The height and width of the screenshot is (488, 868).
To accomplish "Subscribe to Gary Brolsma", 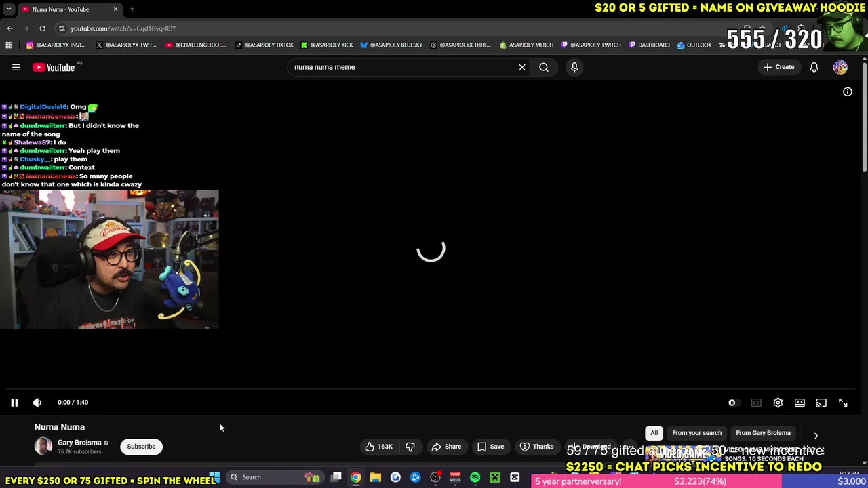I will [141, 447].
